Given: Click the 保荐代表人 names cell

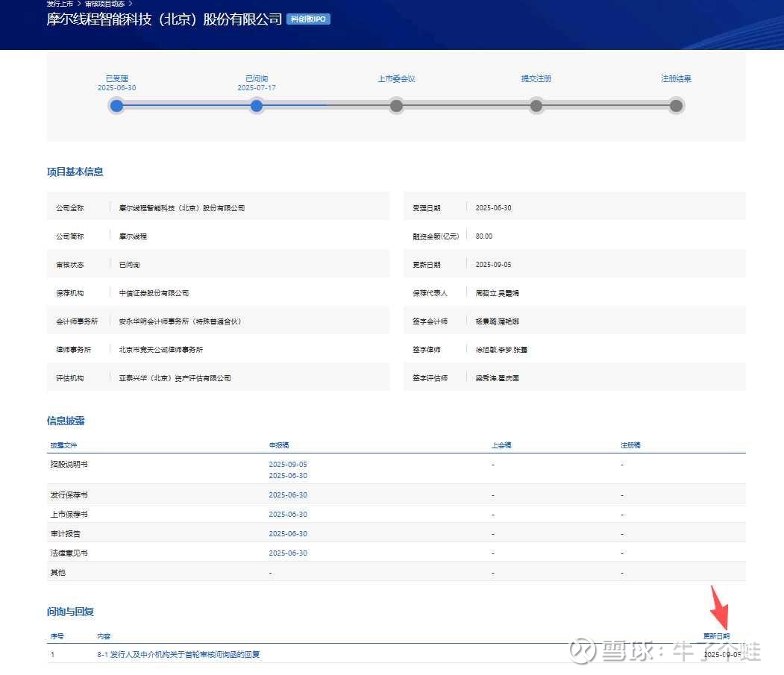Looking at the screenshot, I should click(497, 293).
